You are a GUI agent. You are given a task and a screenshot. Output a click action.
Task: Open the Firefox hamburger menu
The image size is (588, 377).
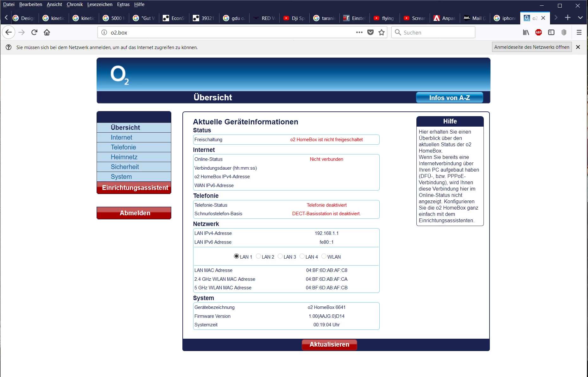(x=579, y=32)
